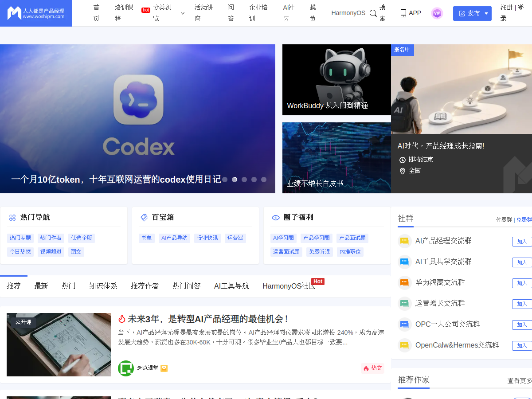Open the 业绩不增长白皮书 thumbnail
The image size is (532, 399).
pyautogui.click(x=336, y=158)
